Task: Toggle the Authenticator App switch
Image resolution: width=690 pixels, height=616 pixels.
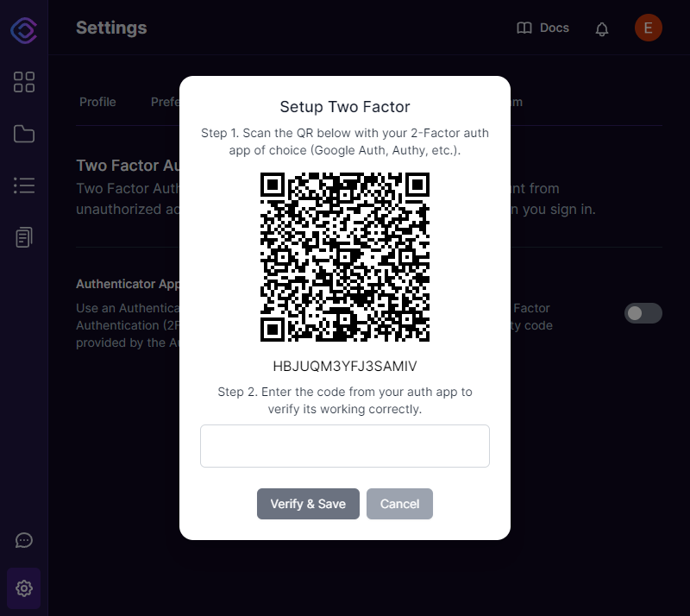Action: [643, 313]
